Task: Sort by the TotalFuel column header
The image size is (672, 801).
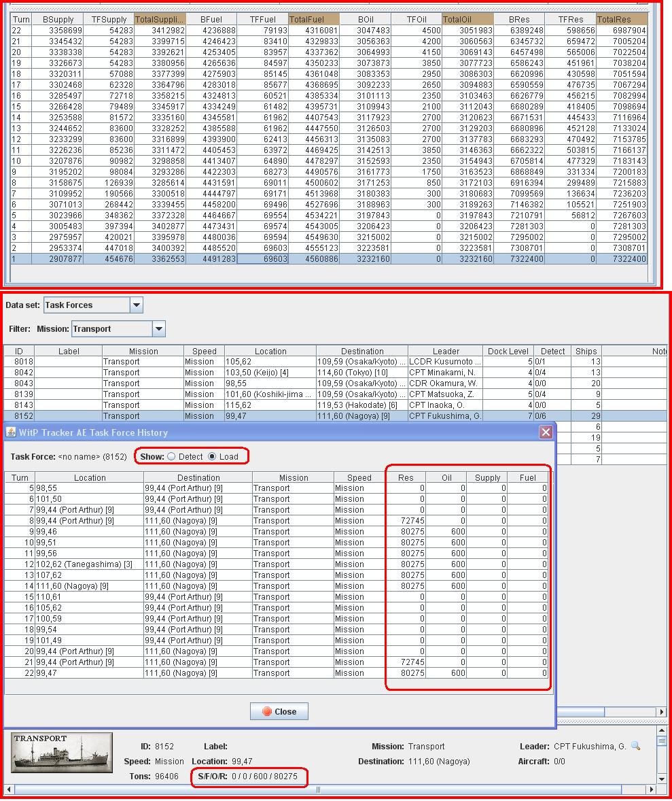Action: click(313, 20)
